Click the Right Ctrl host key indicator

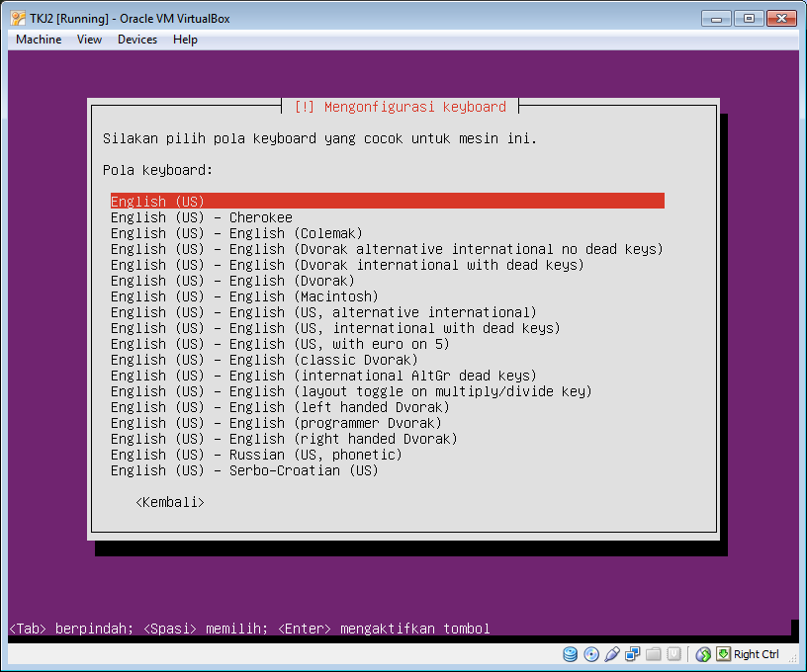click(758, 654)
